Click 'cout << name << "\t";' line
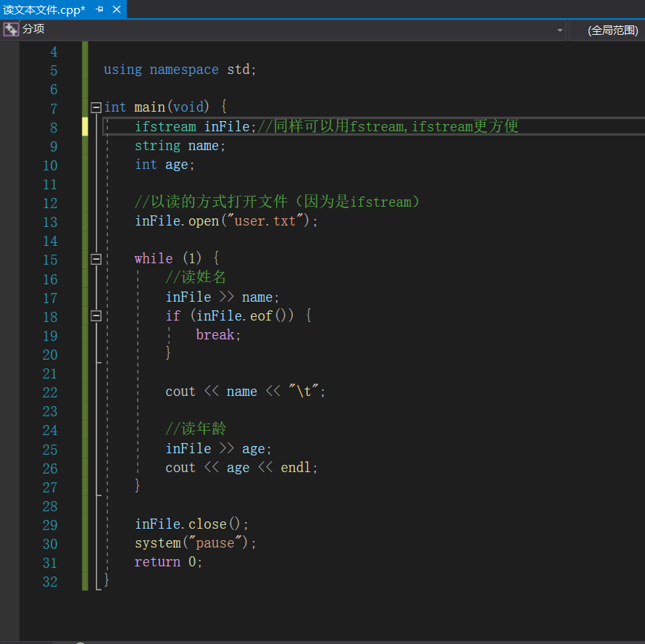Image resolution: width=645 pixels, height=644 pixels. (x=245, y=391)
